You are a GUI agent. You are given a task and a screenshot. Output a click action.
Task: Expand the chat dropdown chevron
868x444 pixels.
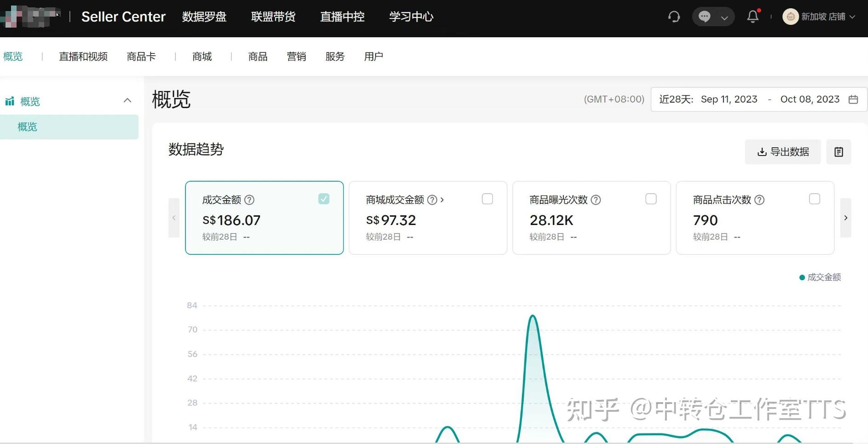(x=724, y=18)
